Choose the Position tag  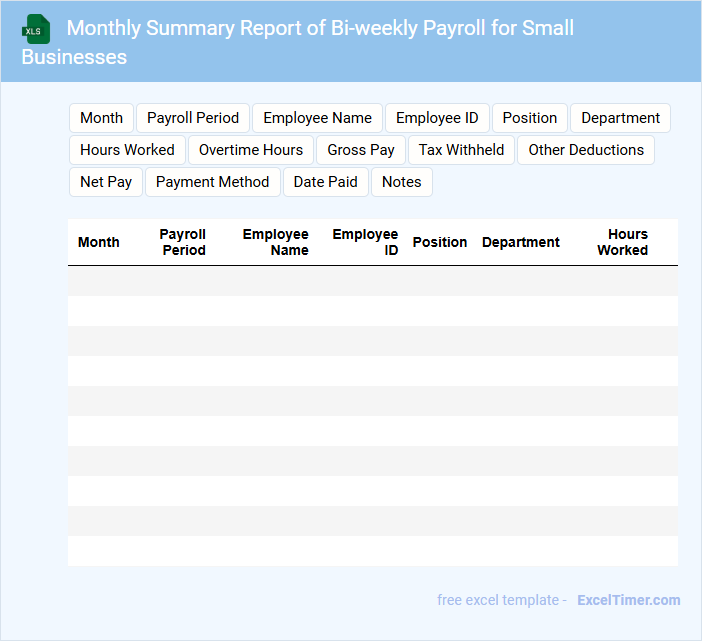[x=530, y=118]
